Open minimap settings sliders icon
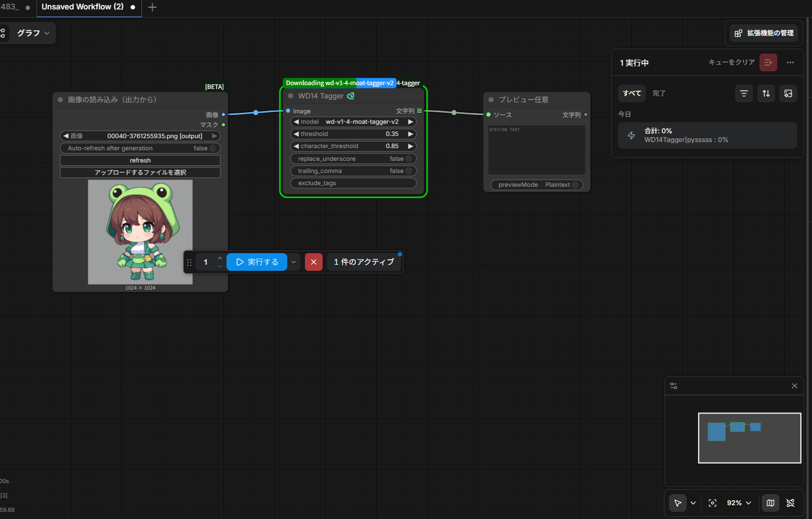The height and width of the screenshot is (519, 812). (x=674, y=386)
